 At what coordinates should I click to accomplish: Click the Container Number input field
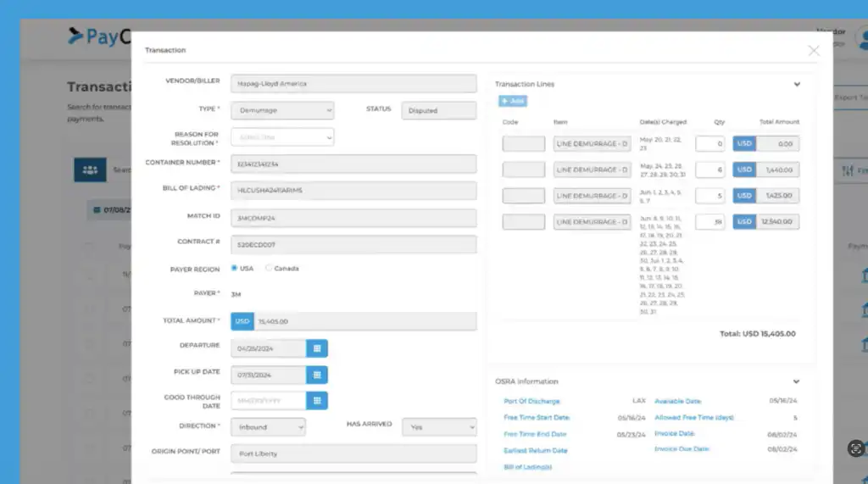(x=353, y=164)
